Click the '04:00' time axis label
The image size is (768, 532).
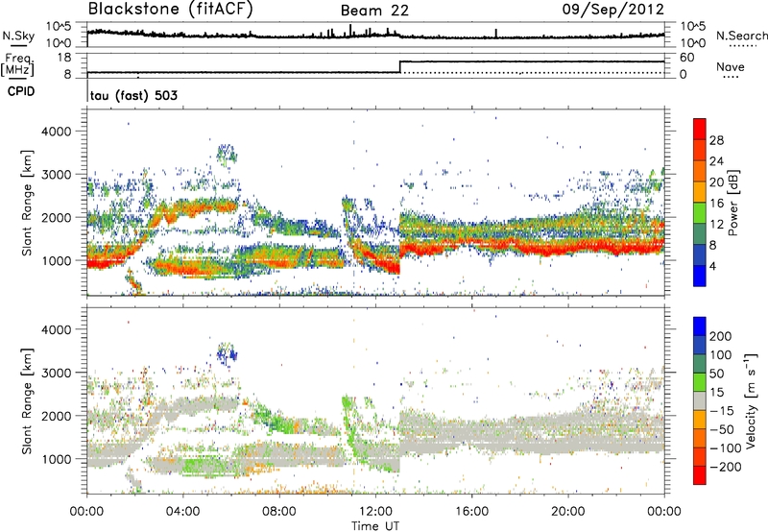pyautogui.click(x=183, y=512)
